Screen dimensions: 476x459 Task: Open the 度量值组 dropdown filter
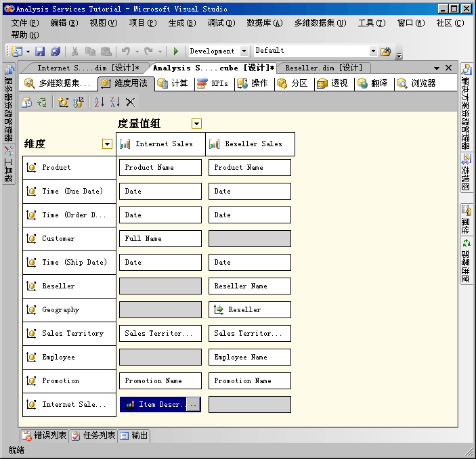click(x=196, y=123)
